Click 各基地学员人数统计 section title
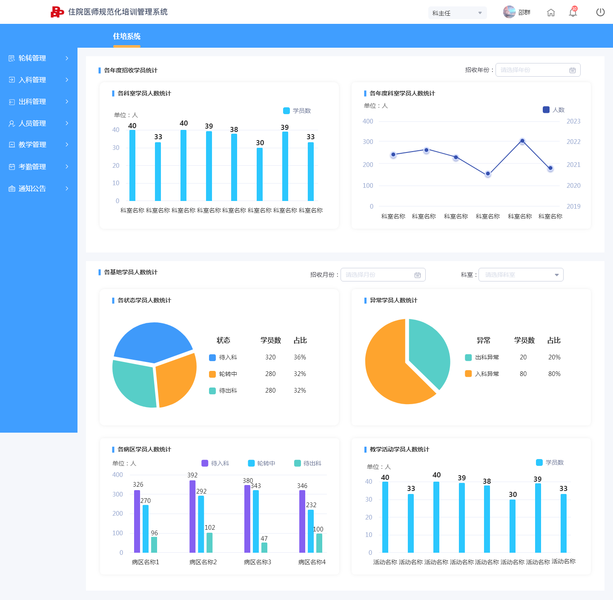 coord(131,272)
